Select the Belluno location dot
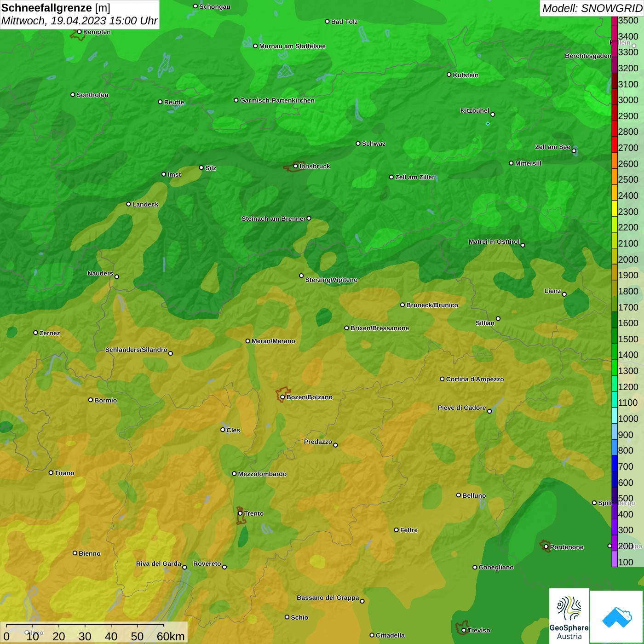The image size is (644, 644). tap(459, 495)
